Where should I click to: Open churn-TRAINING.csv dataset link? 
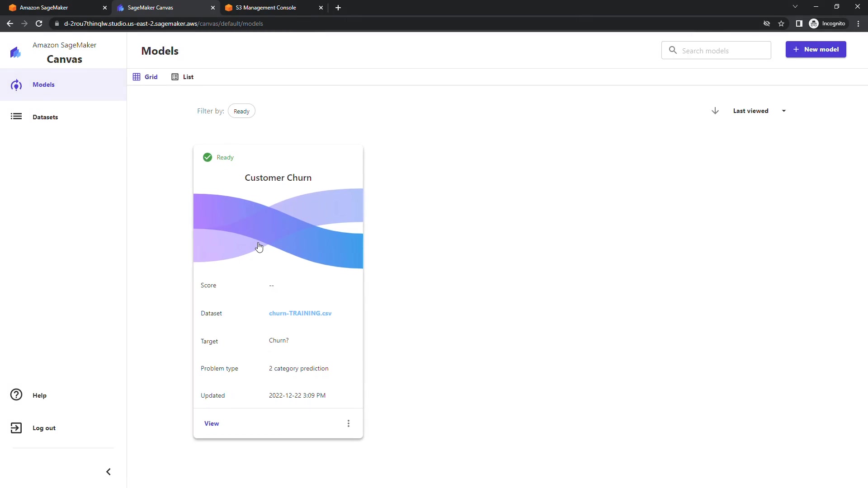[300, 313]
